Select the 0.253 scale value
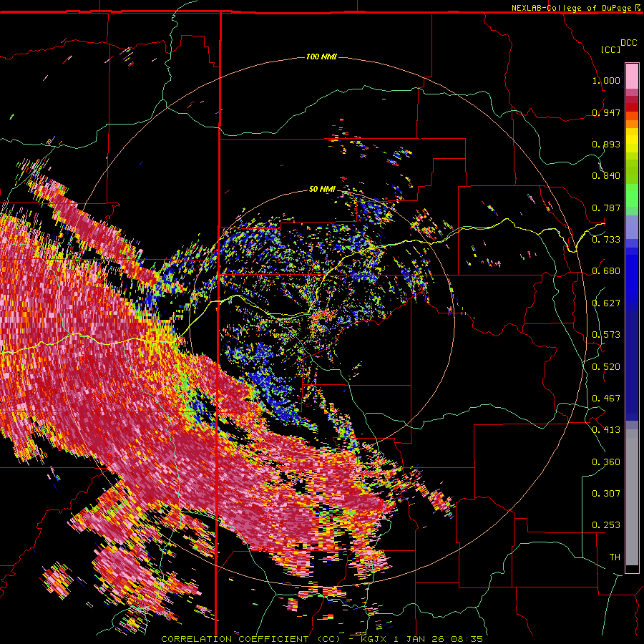This screenshot has width=644, height=644. coord(606,525)
